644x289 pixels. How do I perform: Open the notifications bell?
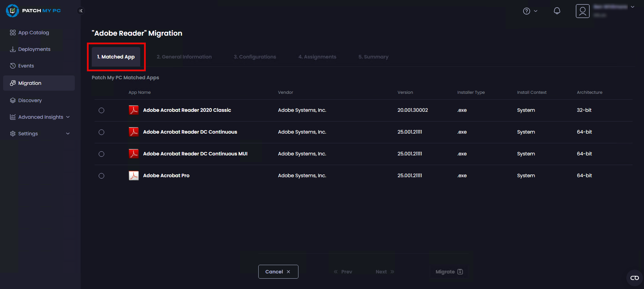point(557,11)
